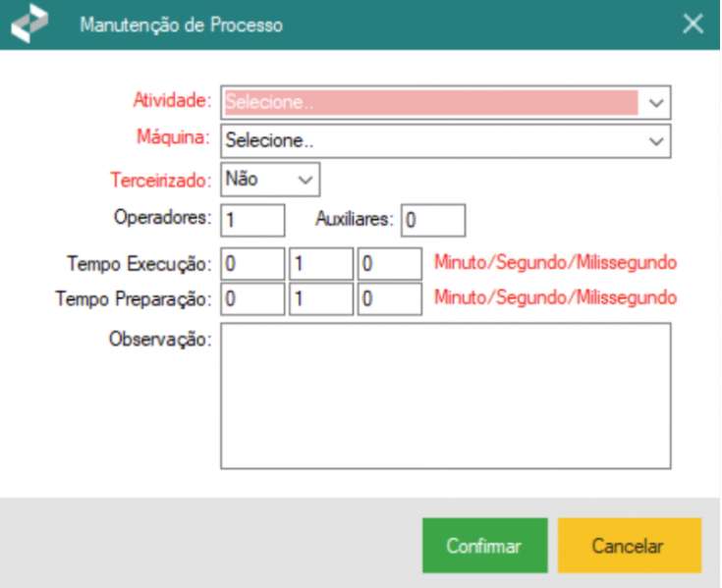
Task: Select the Auxiliares number field
Action: [x=432, y=221]
